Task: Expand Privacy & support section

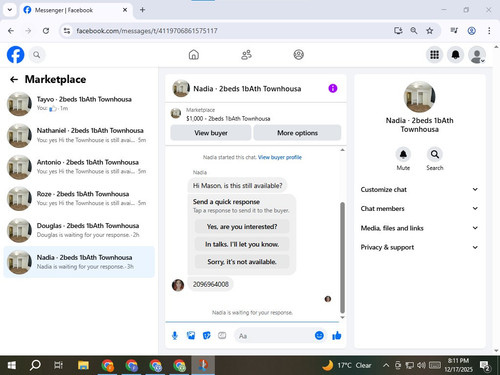Action: 419,247
